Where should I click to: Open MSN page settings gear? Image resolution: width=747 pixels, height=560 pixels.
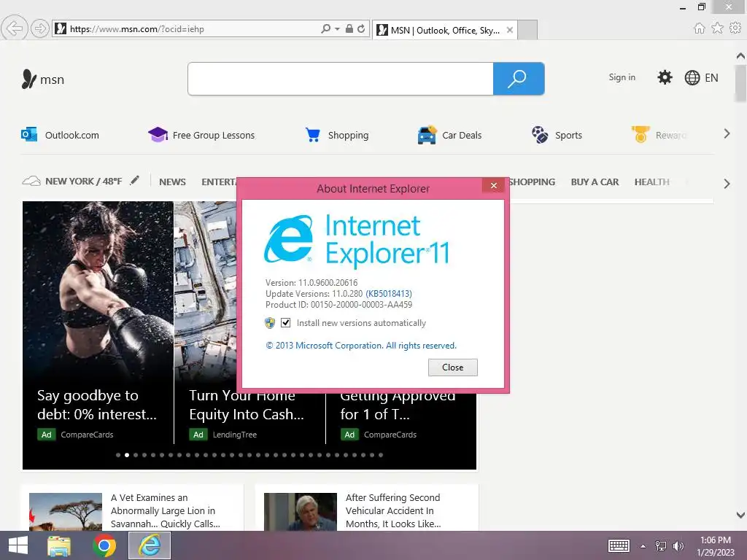pyautogui.click(x=665, y=77)
